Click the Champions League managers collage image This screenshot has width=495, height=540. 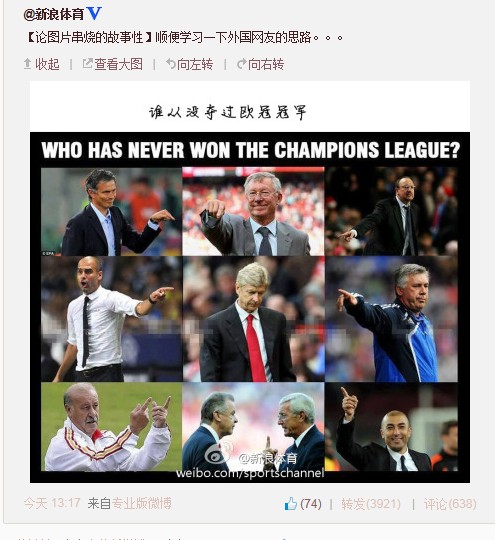(x=250, y=282)
